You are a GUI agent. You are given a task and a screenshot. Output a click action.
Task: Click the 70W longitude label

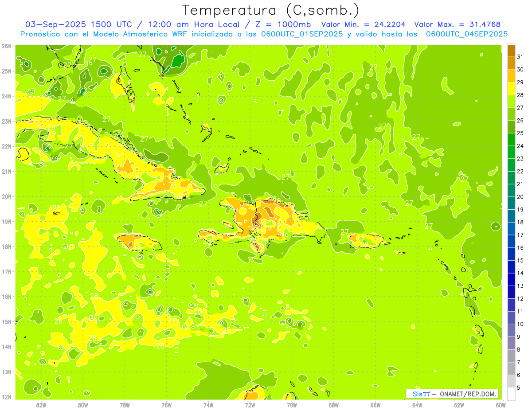292,405
